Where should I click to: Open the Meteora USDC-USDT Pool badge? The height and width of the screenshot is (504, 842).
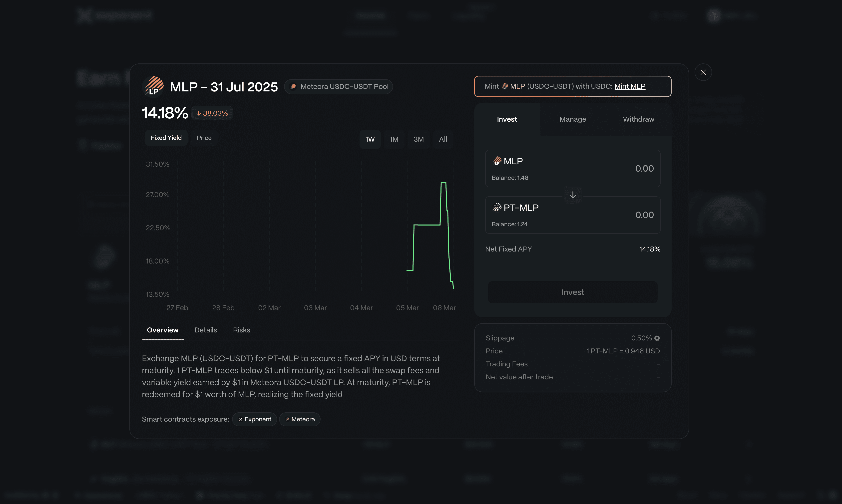(339, 87)
